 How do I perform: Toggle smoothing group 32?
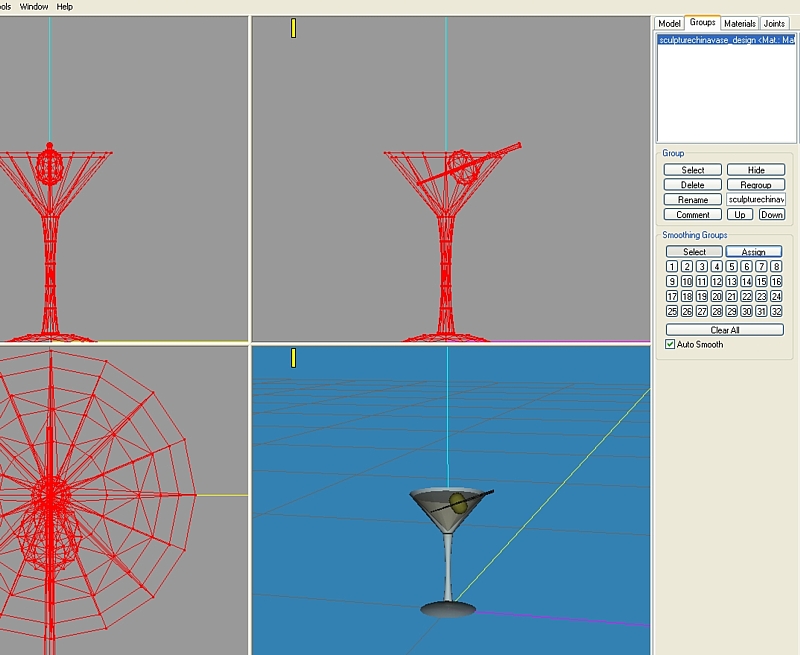(776, 312)
